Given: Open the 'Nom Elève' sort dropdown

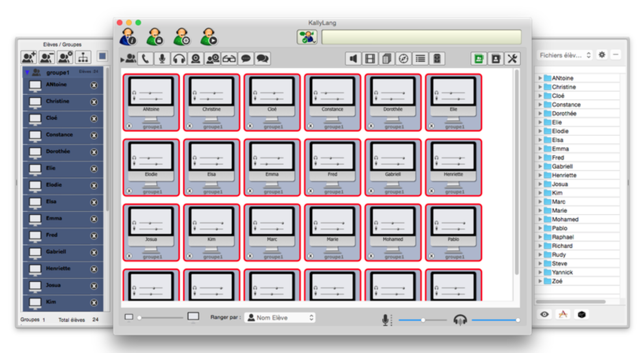Looking at the screenshot, I should click(x=280, y=318).
